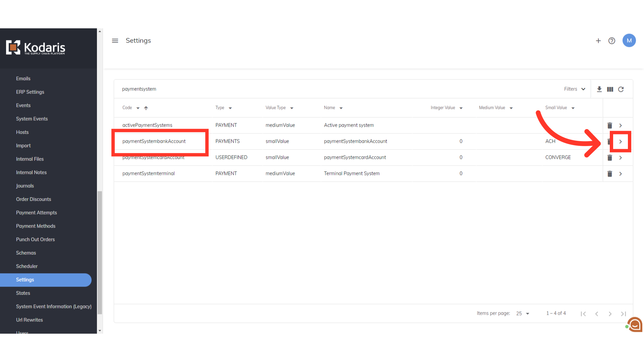Click the sidebar scrollbar down arrow
Image resolution: width=644 pixels, height=362 pixels.
100,330
